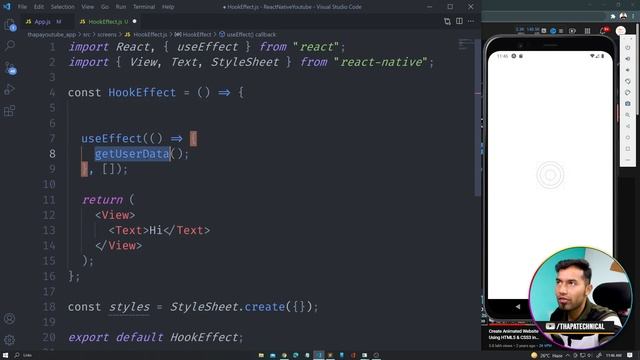Image resolution: width=640 pixels, height=360 pixels.
Task: Select the screens breadcrumb segment
Action: 107,35
